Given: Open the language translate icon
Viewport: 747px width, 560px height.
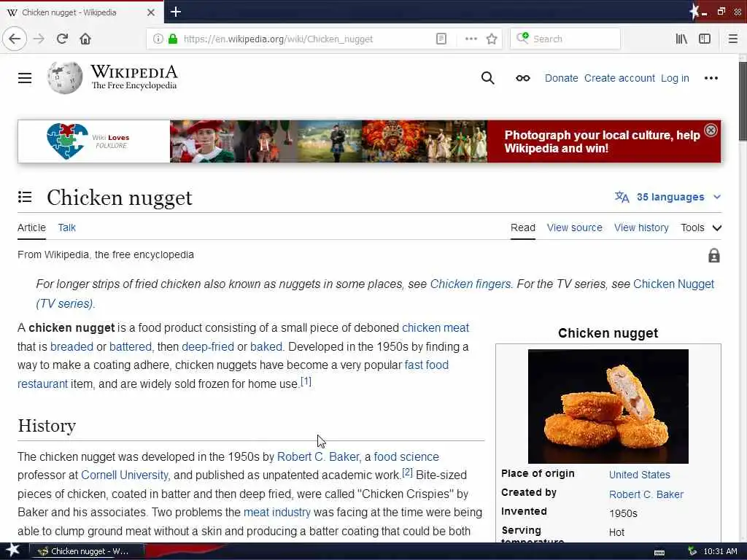Looking at the screenshot, I should tap(622, 197).
